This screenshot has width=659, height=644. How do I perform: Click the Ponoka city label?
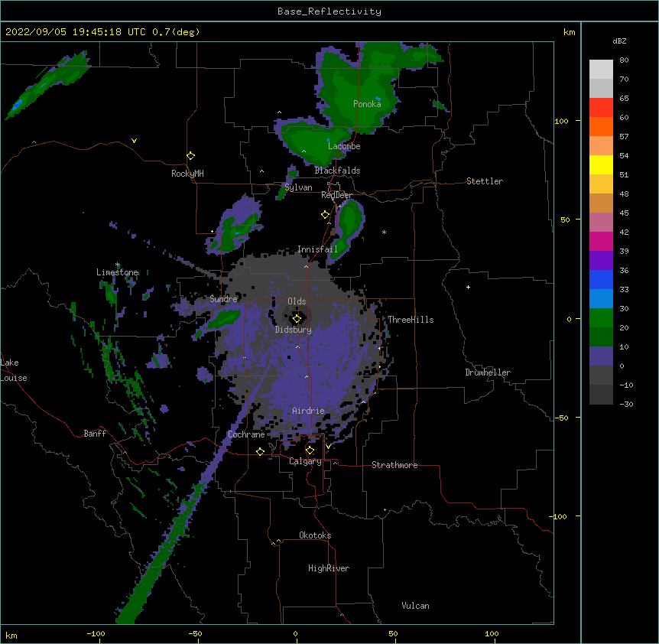point(367,104)
